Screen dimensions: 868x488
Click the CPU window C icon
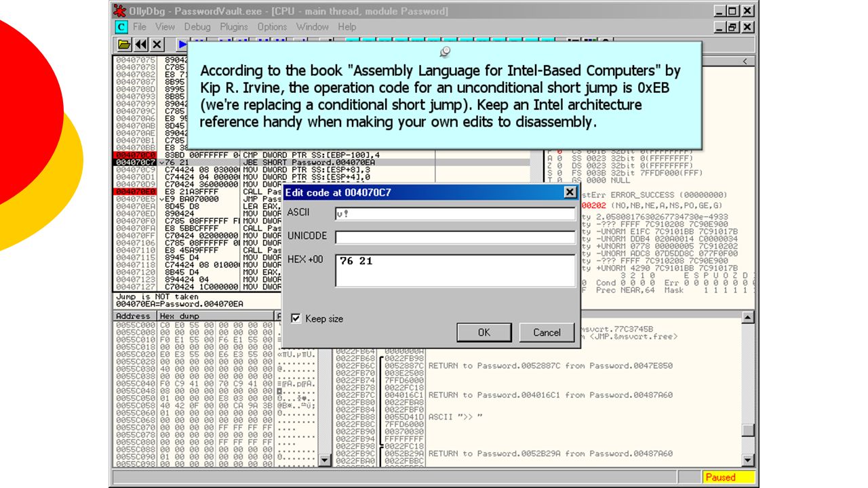point(121,27)
